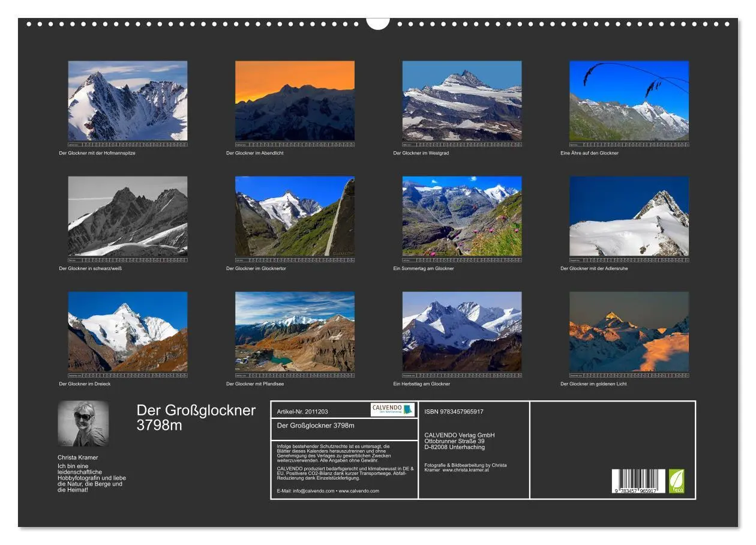The image size is (756, 545).
Task: Open the www.calvendo.com website link
Action: pos(359,490)
